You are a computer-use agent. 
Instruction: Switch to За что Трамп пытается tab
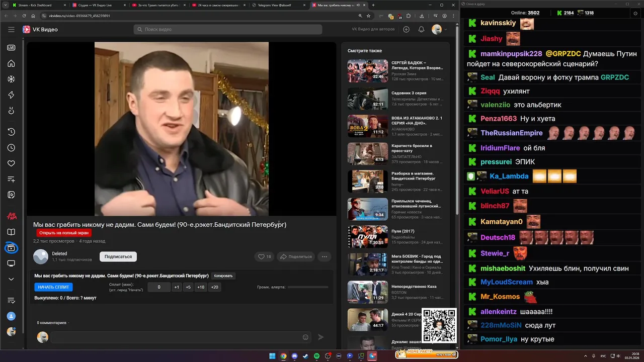(158, 5)
